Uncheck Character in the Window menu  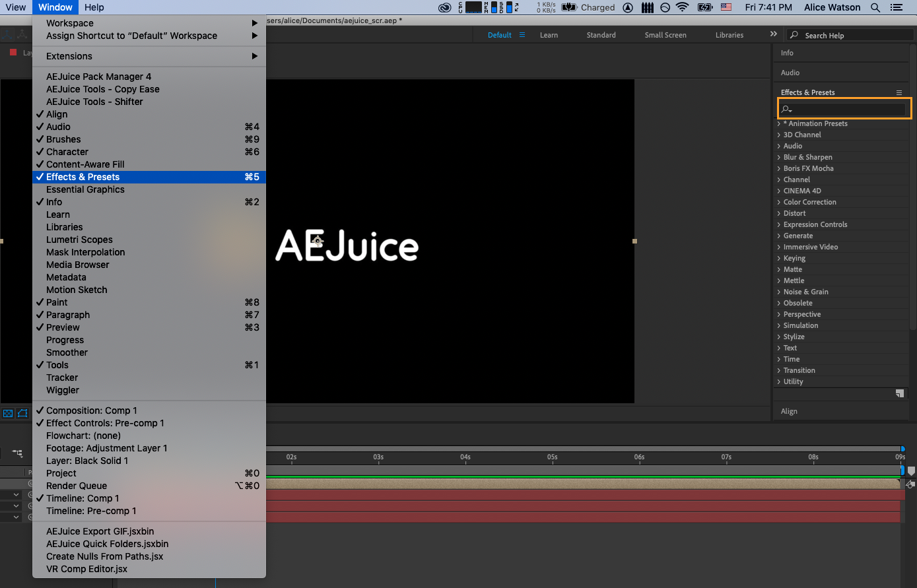tap(149, 152)
